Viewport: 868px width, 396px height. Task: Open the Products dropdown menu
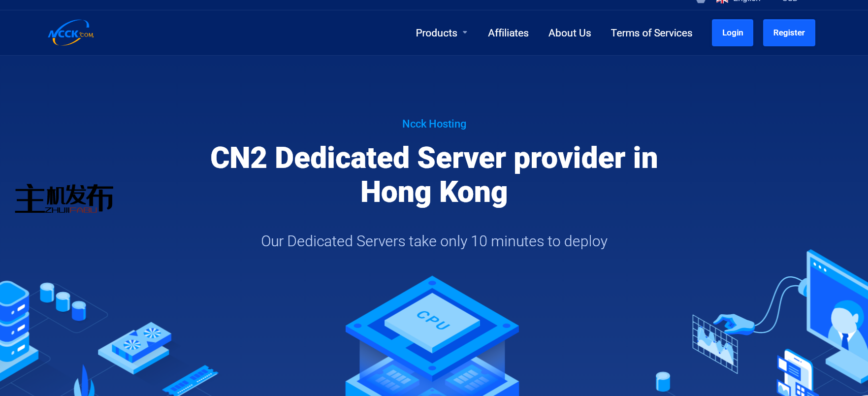(x=441, y=33)
